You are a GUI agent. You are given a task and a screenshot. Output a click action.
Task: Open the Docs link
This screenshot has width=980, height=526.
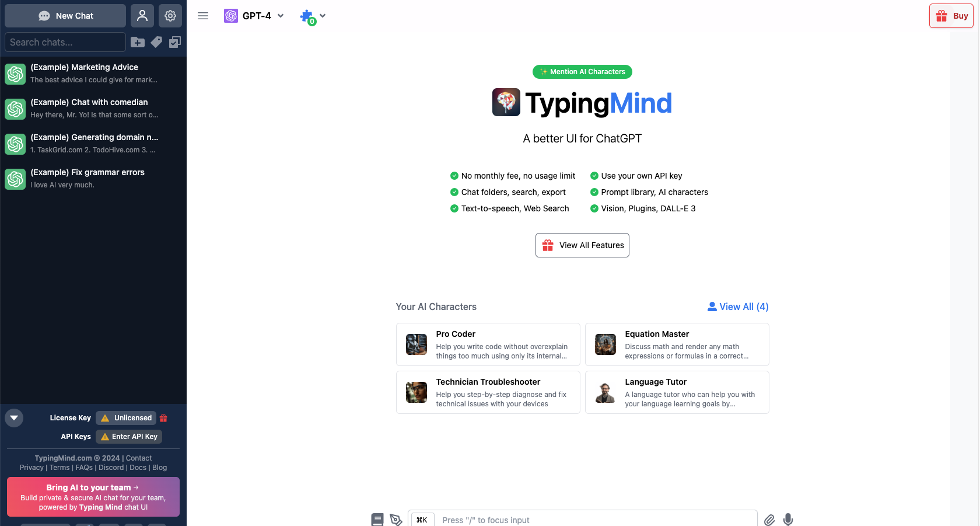pos(138,468)
